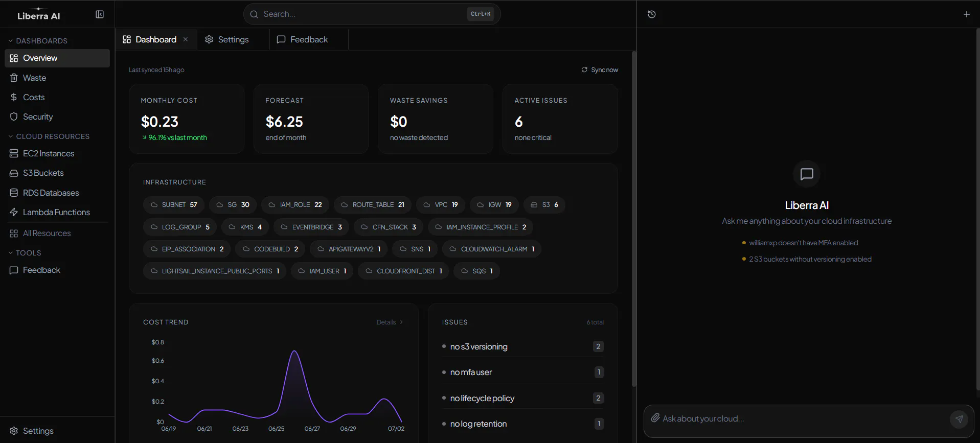Open Security dashboard in sidebar
Image resolution: width=980 pixels, height=443 pixels.
[57, 116]
